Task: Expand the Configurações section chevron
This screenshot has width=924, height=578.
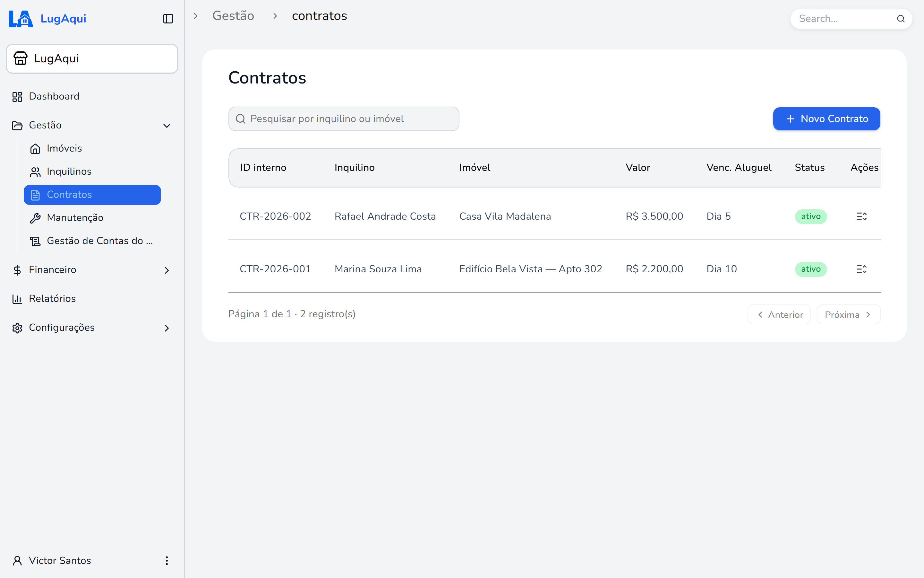Action: 167,328
